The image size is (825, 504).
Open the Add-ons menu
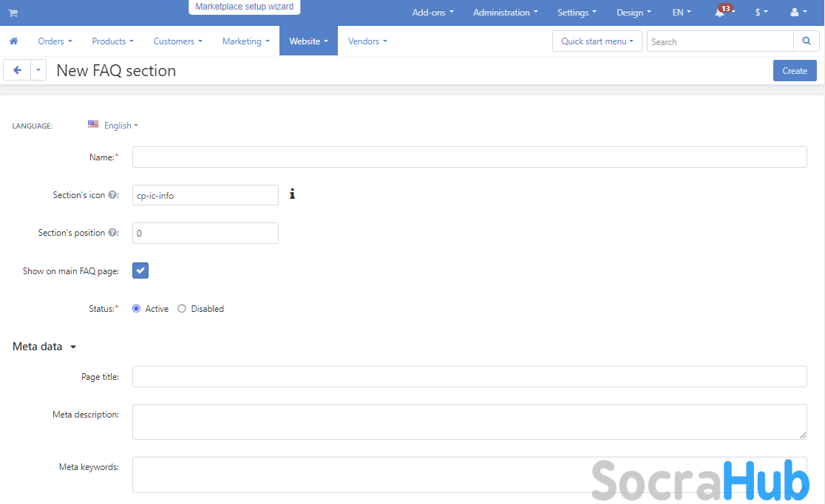click(432, 13)
